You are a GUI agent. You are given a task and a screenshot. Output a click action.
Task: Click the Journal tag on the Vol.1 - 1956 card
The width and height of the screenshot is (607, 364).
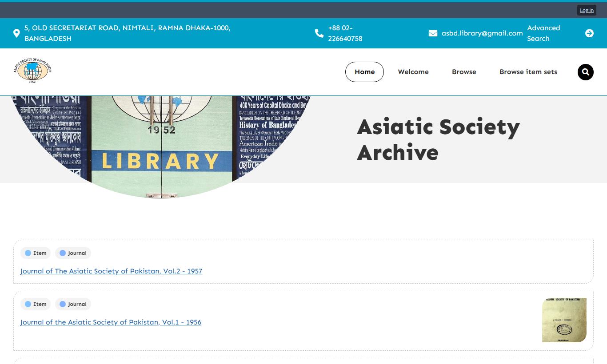click(73, 304)
